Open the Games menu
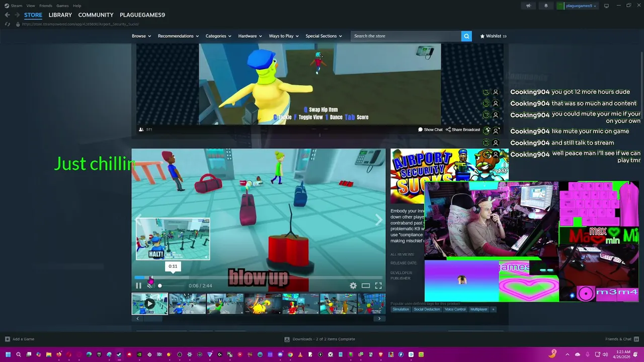Viewport: 644px width, 362px height. pyautogui.click(x=62, y=6)
